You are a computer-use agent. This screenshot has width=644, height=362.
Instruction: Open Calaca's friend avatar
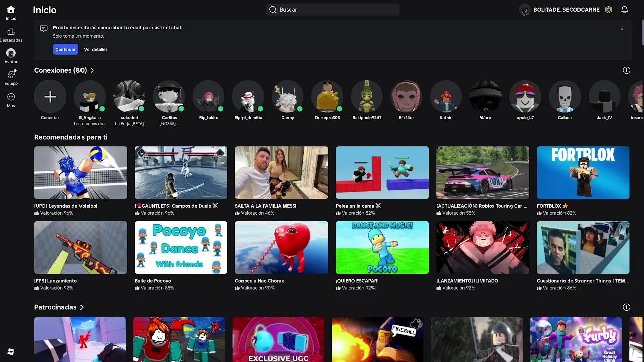(x=565, y=97)
